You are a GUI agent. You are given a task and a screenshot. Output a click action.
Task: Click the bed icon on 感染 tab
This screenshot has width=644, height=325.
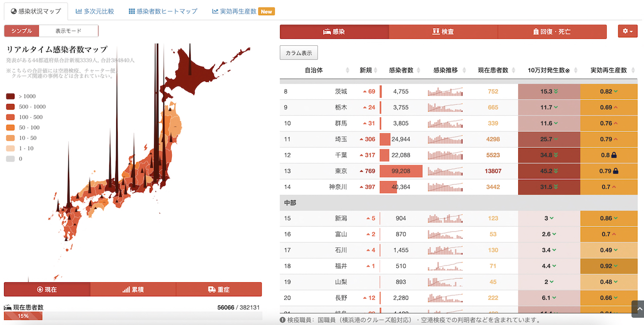point(327,32)
